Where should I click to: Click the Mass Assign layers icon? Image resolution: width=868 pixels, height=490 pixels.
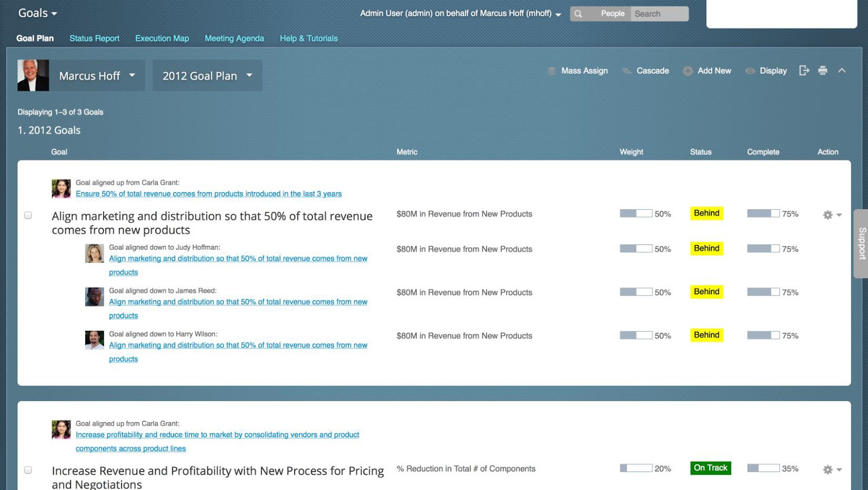coord(551,71)
